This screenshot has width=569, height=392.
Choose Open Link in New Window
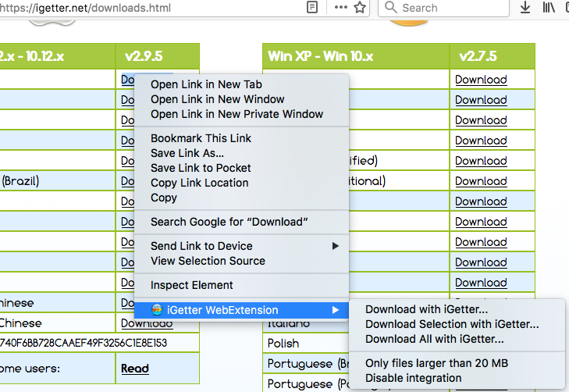click(241, 99)
